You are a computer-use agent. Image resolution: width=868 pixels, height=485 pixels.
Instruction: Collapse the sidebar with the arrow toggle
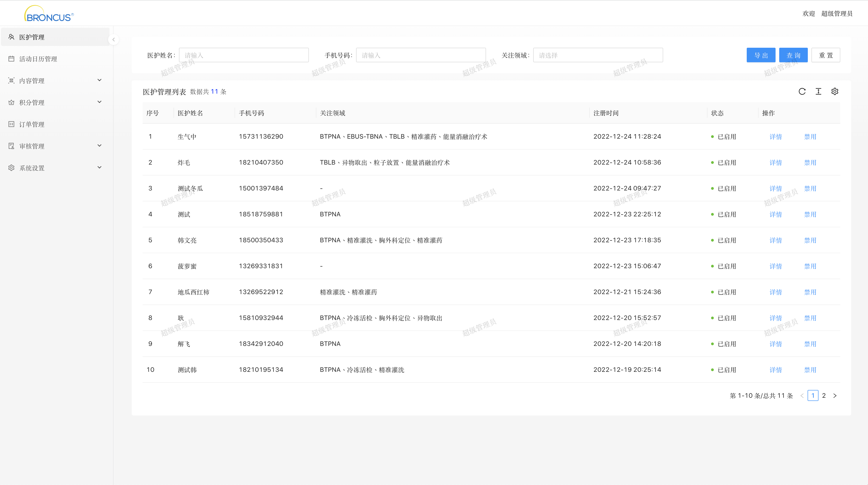click(x=114, y=40)
